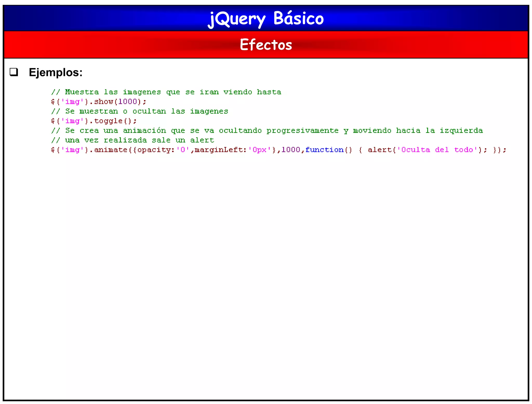The width and height of the screenshot is (532, 404).
Task: Select comment 'una vez realizada sale un alert'
Action: coord(132,140)
